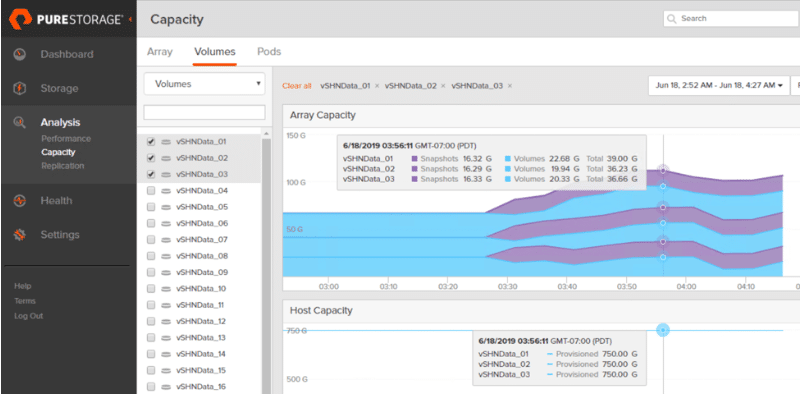
Task: Check the vSHNData_04 checkbox
Action: [151, 191]
